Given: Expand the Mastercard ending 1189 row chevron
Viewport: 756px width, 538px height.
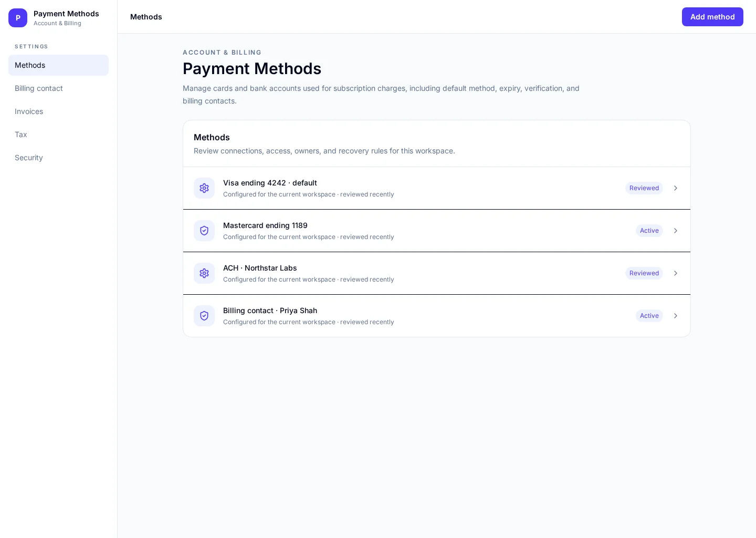Looking at the screenshot, I should [676, 231].
